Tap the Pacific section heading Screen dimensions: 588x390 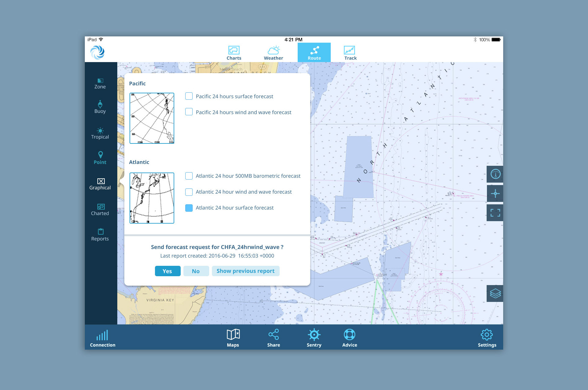pyautogui.click(x=137, y=84)
